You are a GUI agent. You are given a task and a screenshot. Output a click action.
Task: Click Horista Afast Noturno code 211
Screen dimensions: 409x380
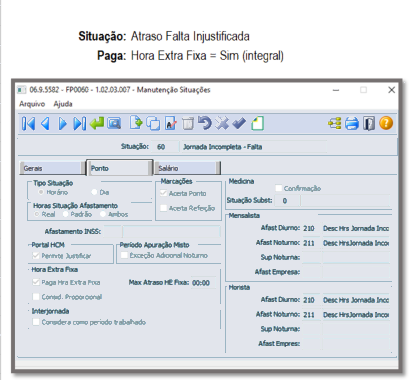[312, 315]
